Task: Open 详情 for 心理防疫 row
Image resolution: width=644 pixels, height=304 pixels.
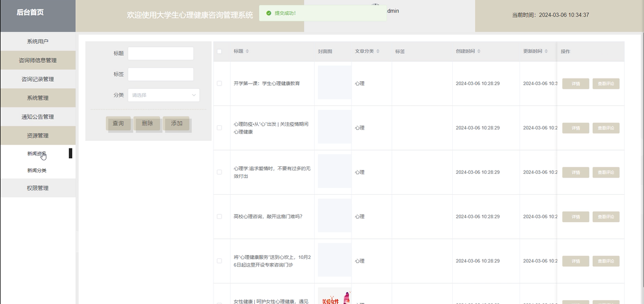Action: coord(576,128)
